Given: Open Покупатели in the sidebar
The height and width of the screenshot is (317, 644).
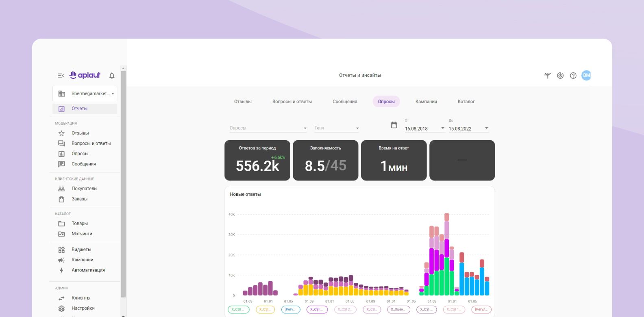Looking at the screenshot, I should point(84,189).
